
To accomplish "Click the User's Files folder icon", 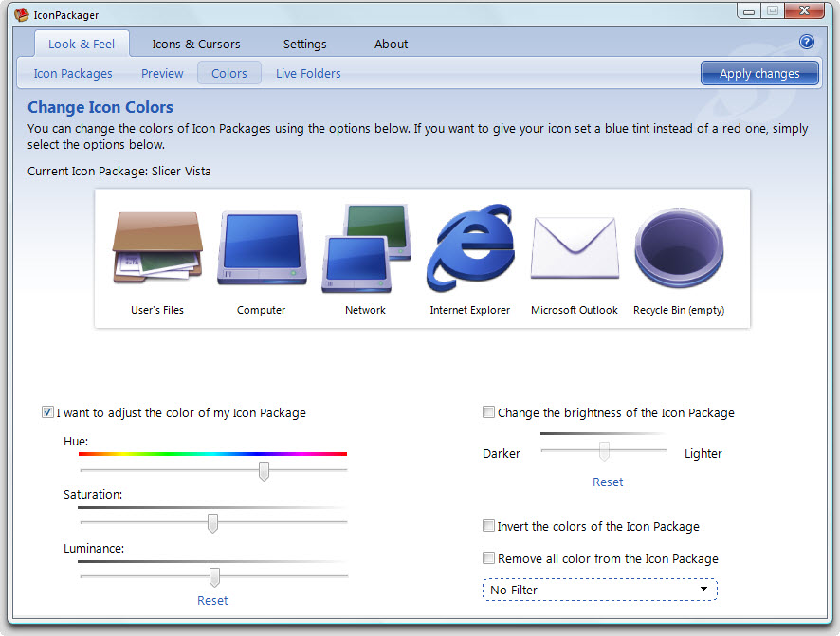I will click(x=157, y=246).
